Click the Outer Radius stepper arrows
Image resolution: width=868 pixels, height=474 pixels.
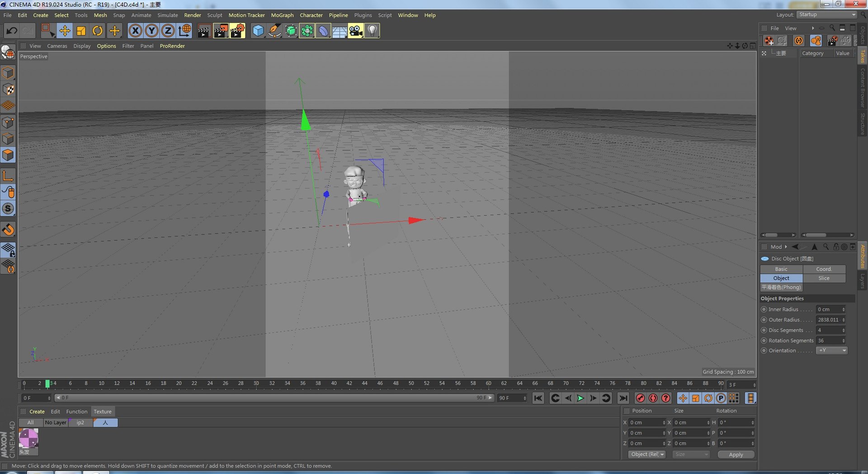click(844, 320)
